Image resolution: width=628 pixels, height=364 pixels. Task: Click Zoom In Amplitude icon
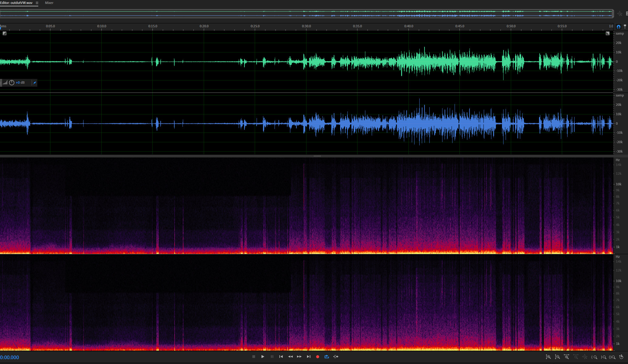[x=548, y=357]
